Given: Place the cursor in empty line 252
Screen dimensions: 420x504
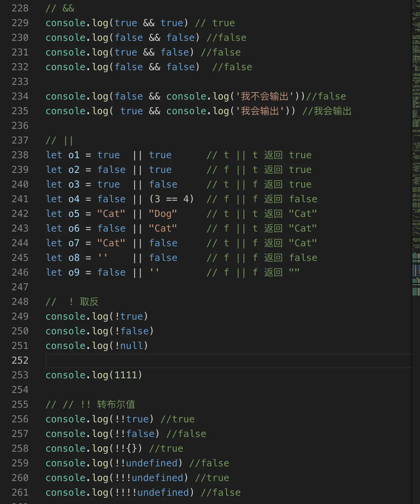Looking at the screenshot, I should pyautogui.click(x=229, y=360).
